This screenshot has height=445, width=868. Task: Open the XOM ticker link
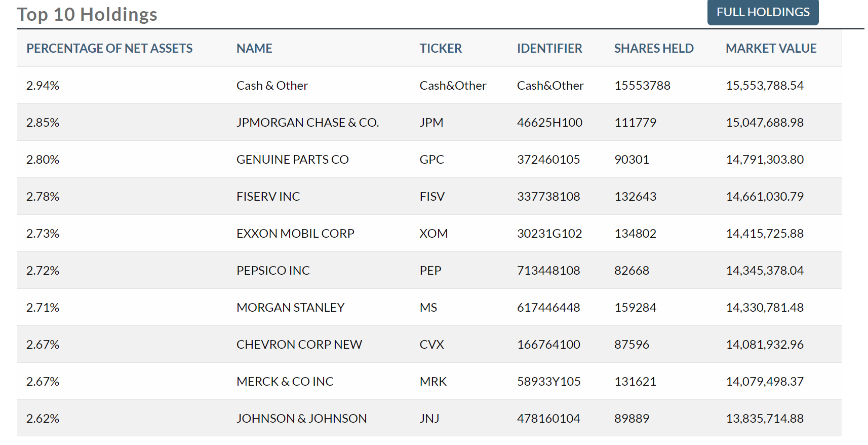(x=433, y=233)
